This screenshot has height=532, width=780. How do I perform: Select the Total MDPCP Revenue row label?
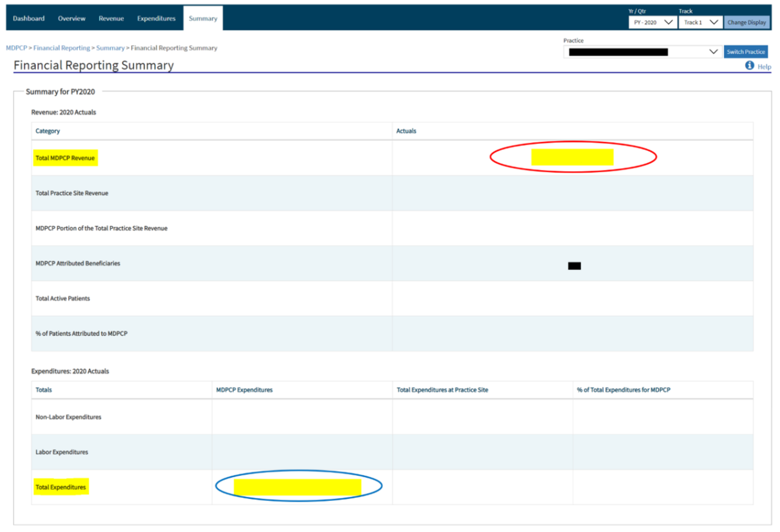(x=65, y=158)
